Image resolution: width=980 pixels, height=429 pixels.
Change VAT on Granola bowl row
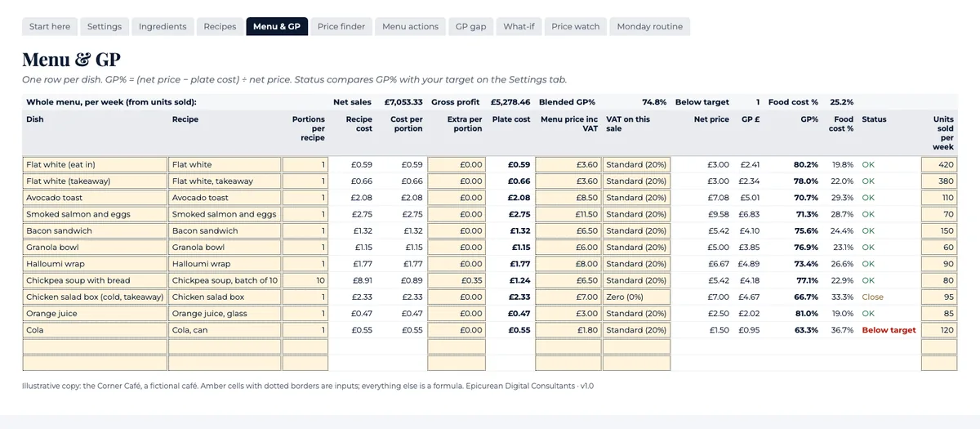(x=637, y=247)
